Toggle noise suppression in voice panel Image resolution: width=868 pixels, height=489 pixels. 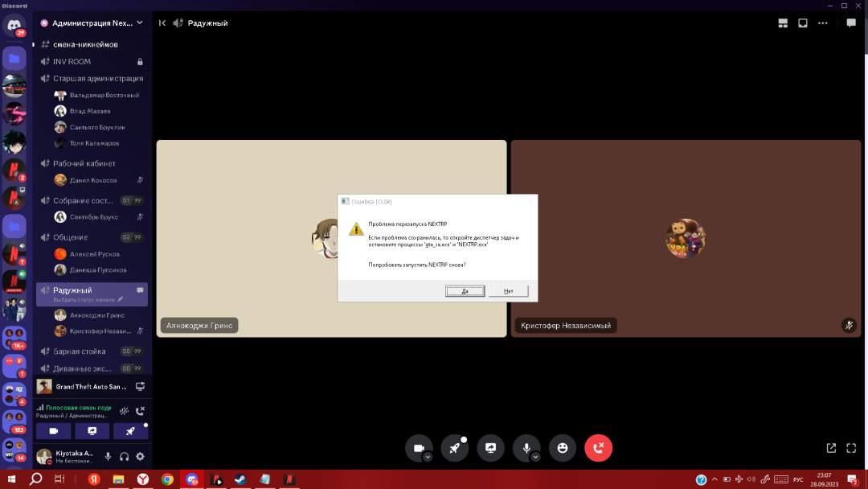[x=124, y=411]
